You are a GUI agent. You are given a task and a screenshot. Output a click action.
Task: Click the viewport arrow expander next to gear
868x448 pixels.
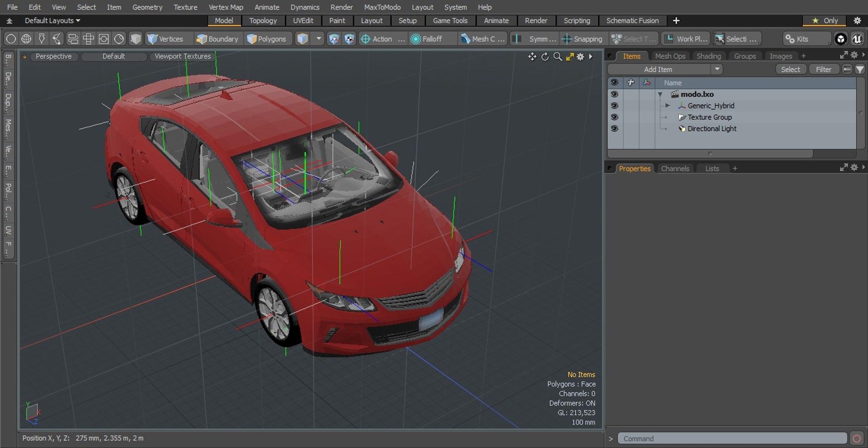tap(590, 57)
